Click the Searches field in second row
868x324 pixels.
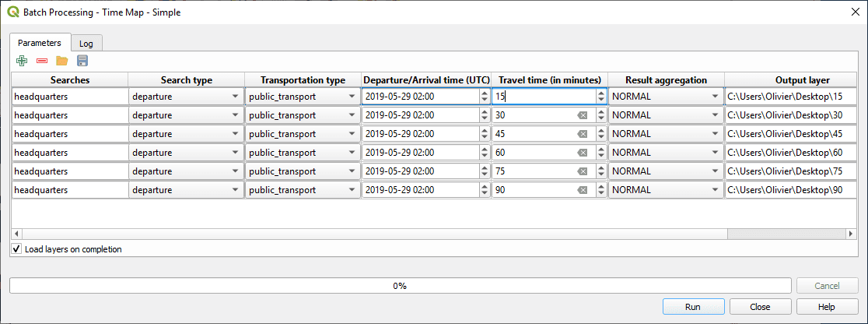70,115
